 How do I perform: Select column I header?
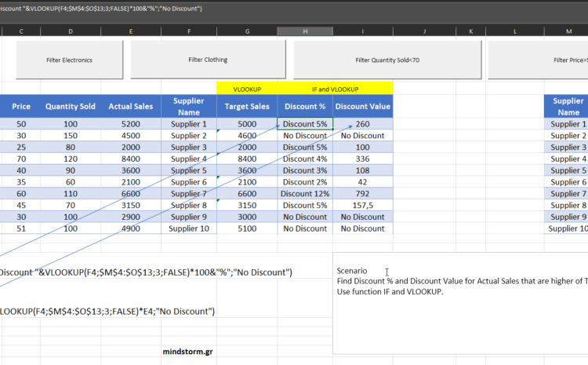tap(363, 31)
